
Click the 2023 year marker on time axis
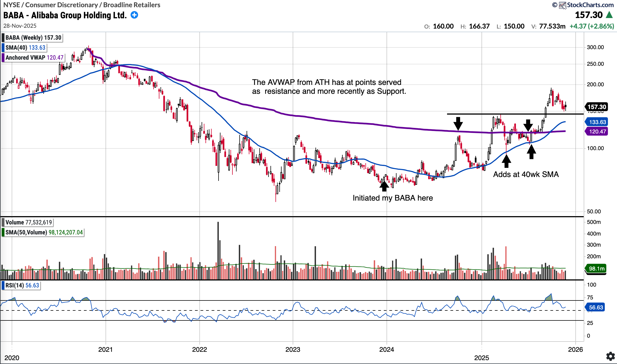pos(293,349)
